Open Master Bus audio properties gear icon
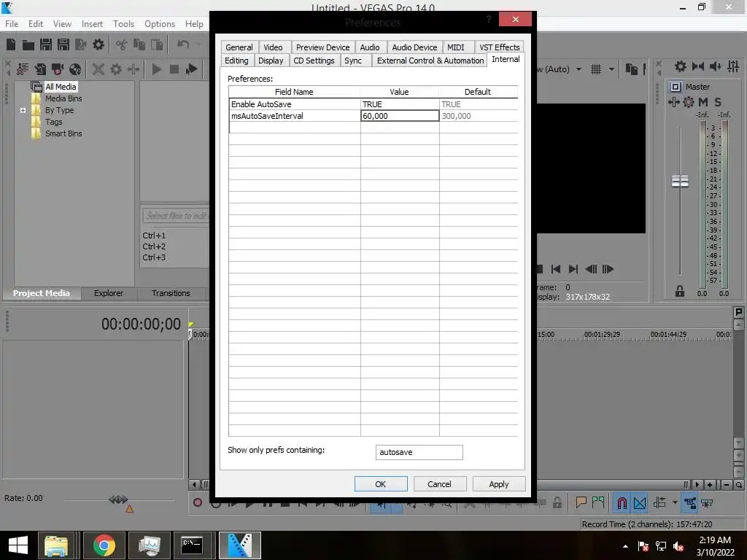This screenshot has width=747, height=560. pyautogui.click(x=681, y=66)
